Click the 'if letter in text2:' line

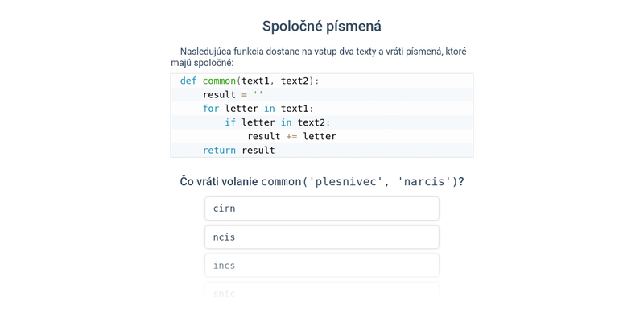pyautogui.click(x=278, y=122)
